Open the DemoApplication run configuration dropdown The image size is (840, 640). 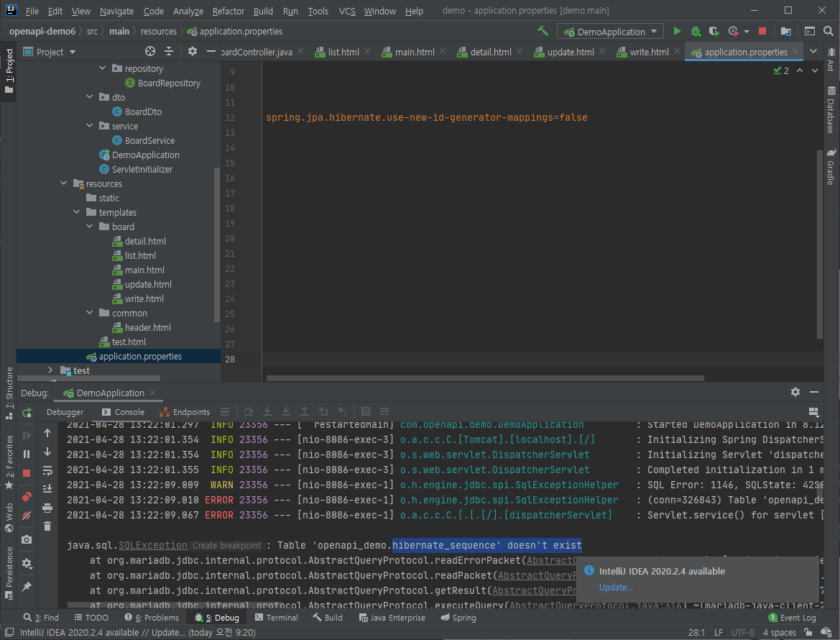pos(610,31)
